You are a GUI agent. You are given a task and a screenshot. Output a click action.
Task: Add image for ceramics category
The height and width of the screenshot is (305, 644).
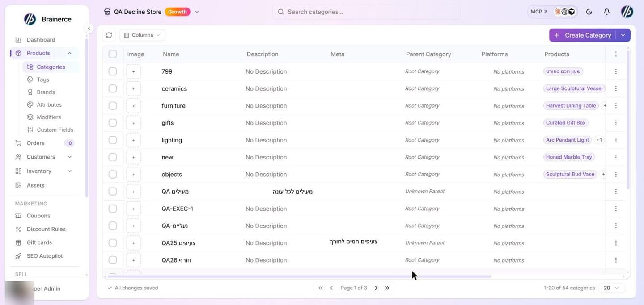pos(133,89)
